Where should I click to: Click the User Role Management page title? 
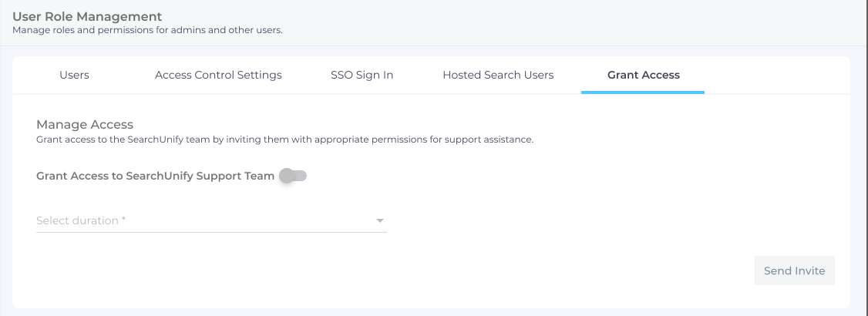[x=87, y=16]
